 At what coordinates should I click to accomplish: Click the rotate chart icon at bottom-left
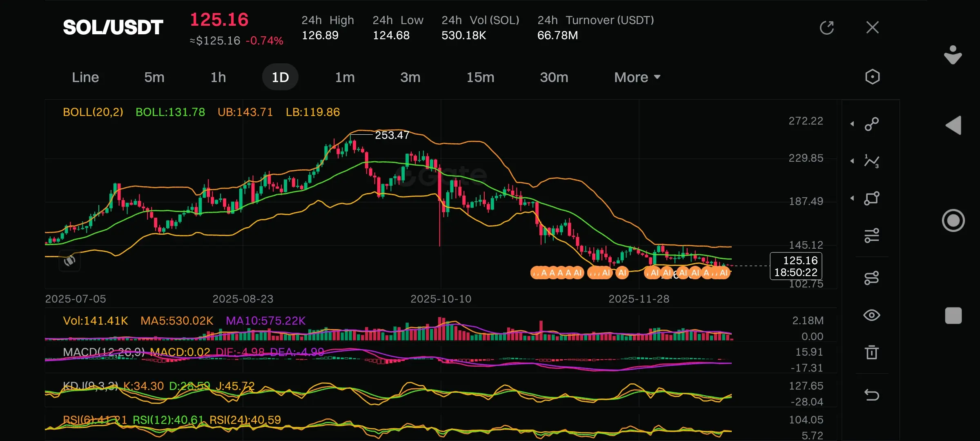(x=70, y=261)
